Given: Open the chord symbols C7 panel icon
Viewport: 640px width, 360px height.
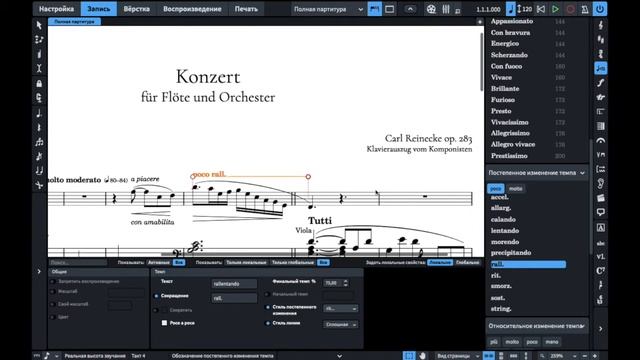Looking at the screenshot, I should click(600, 271).
